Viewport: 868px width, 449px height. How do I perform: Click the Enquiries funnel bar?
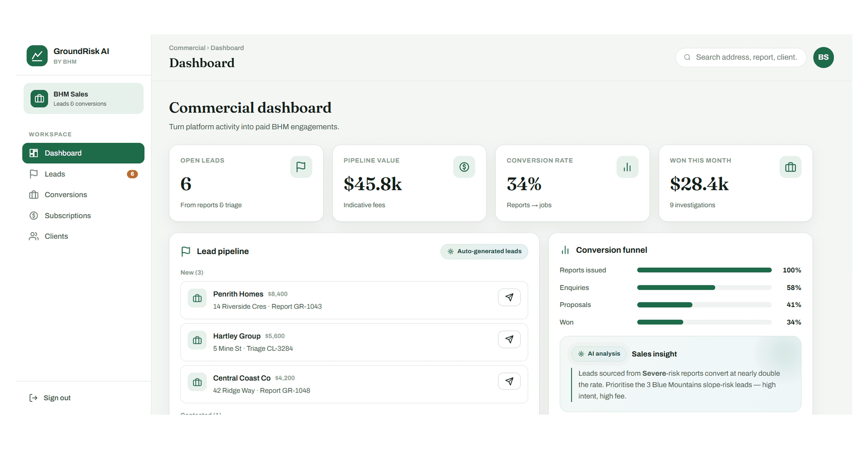point(704,288)
